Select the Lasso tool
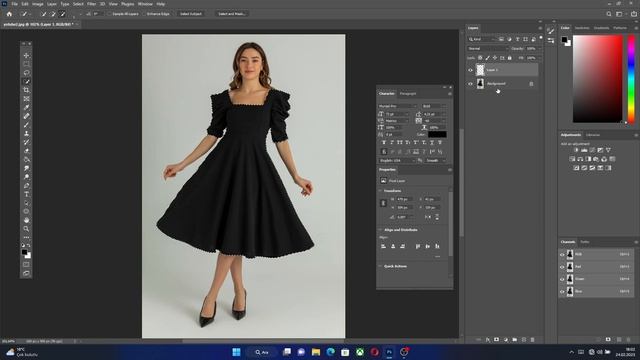Image resolution: width=640 pixels, height=360 pixels. click(x=27, y=73)
